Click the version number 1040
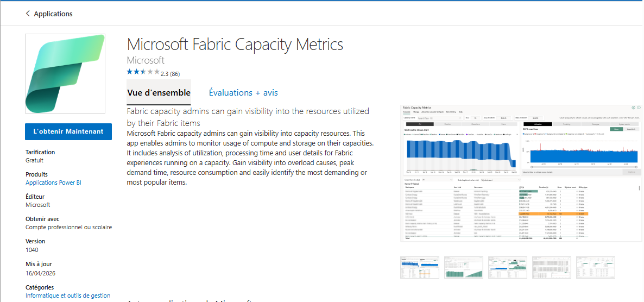The width and height of the screenshot is (644, 302). pyautogui.click(x=32, y=250)
